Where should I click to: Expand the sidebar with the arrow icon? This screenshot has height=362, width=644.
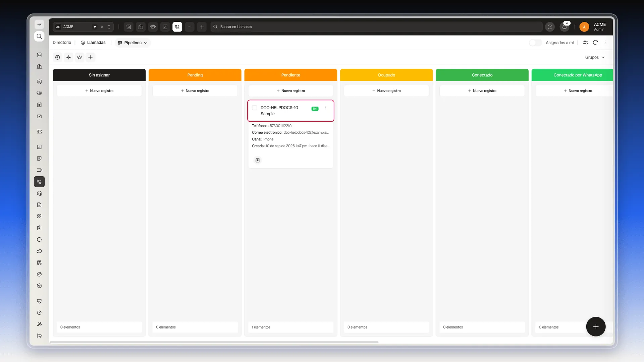[x=39, y=24]
